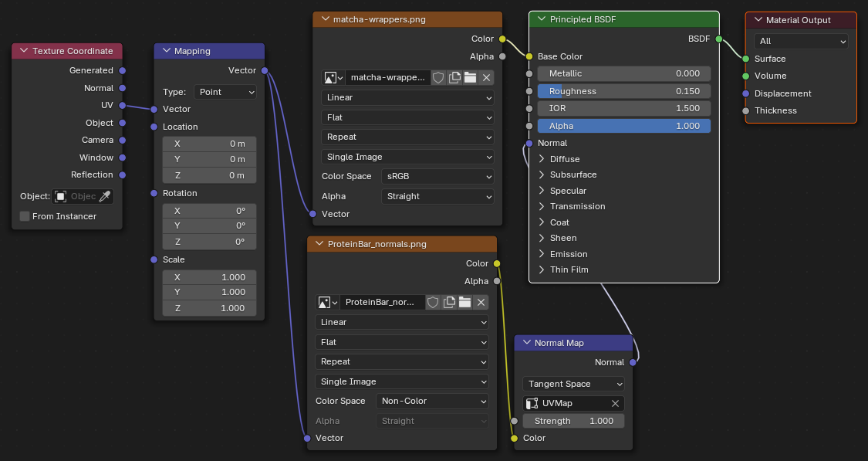Browse images button in ProteinBar_normals node

tap(327, 302)
